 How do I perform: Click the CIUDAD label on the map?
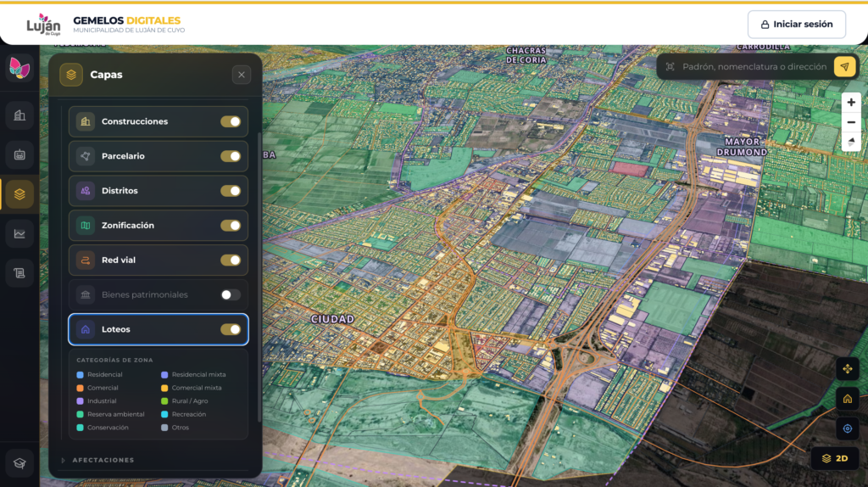point(332,319)
